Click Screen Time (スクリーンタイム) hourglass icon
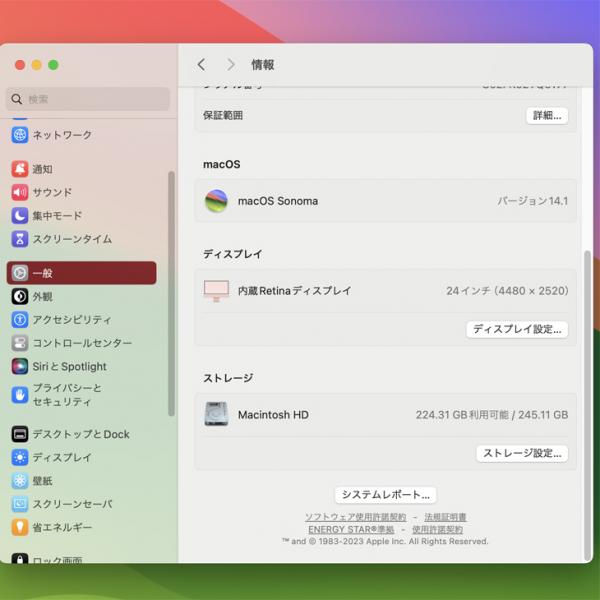 (x=20, y=239)
